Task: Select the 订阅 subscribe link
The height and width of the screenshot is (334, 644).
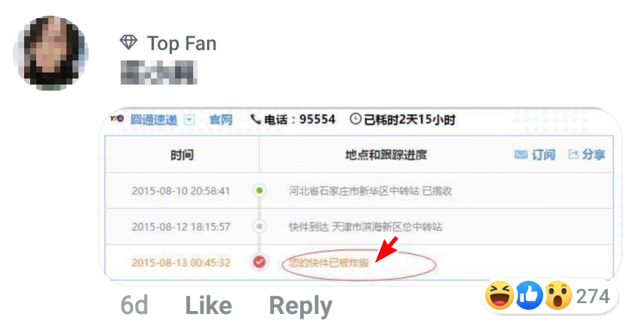Action: (x=543, y=155)
